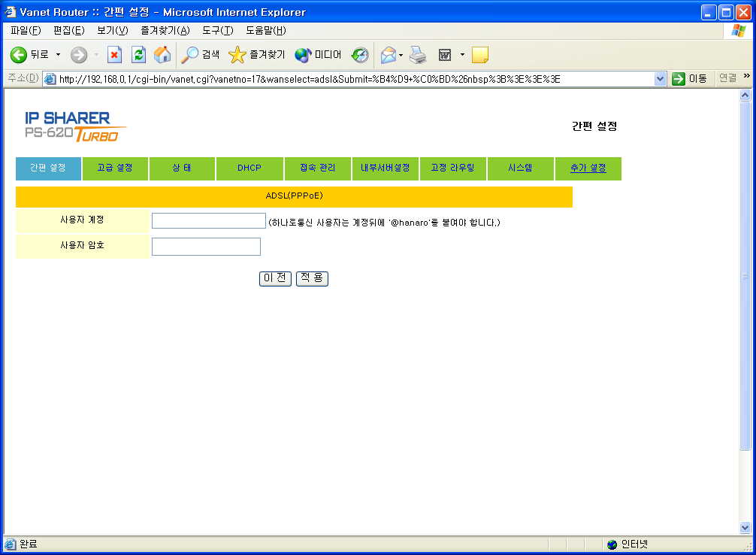Follow the 추가 설정 link
This screenshot has height=555, width=756.
click(x=588, y=168)
